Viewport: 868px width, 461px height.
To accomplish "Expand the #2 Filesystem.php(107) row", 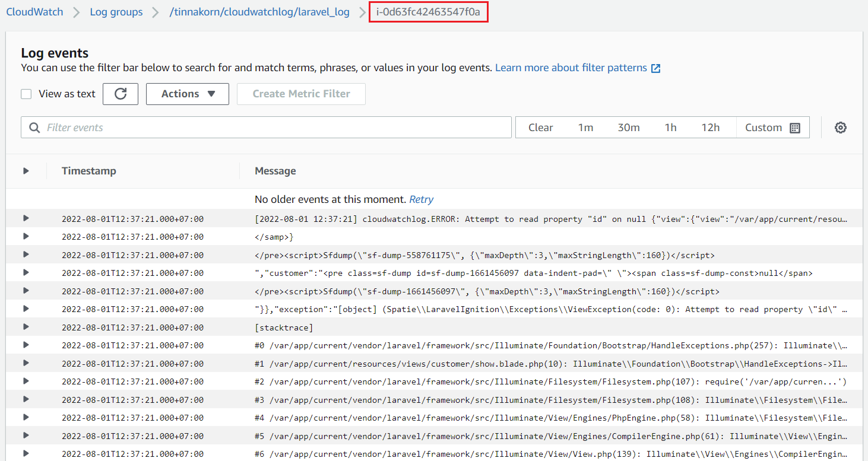I will pyautogui.click(x=26, y=381).
